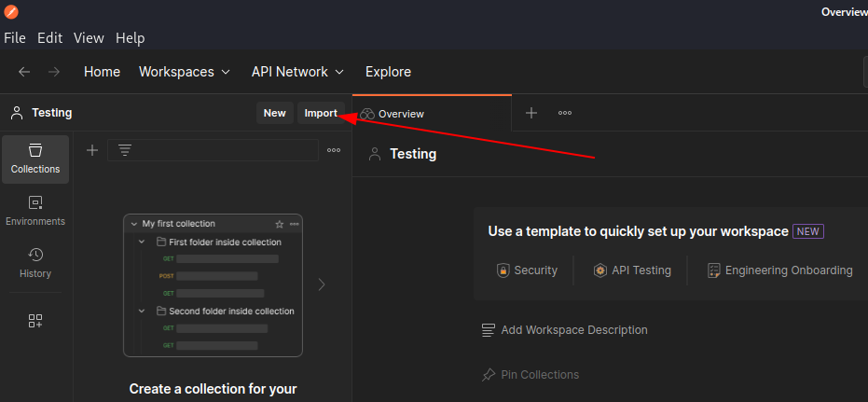Viewport: 868px width, 402px height.
Task: Select the Overview tab
Action: tap(432, 114)
